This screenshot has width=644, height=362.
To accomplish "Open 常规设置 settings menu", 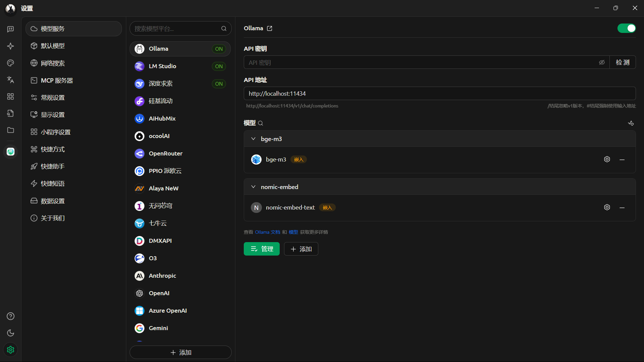I will (74, 98).
